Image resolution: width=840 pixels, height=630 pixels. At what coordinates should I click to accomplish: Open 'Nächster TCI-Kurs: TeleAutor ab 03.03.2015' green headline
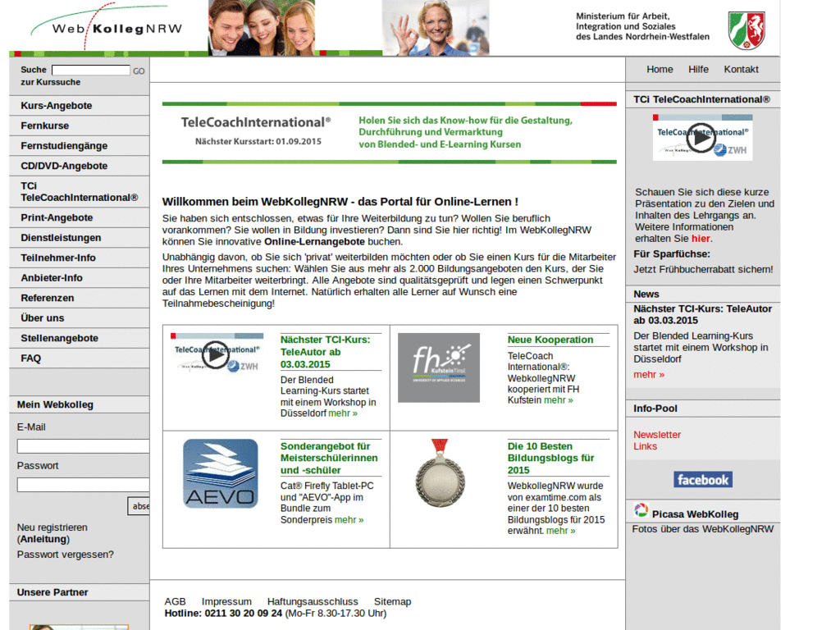(325, 352)
